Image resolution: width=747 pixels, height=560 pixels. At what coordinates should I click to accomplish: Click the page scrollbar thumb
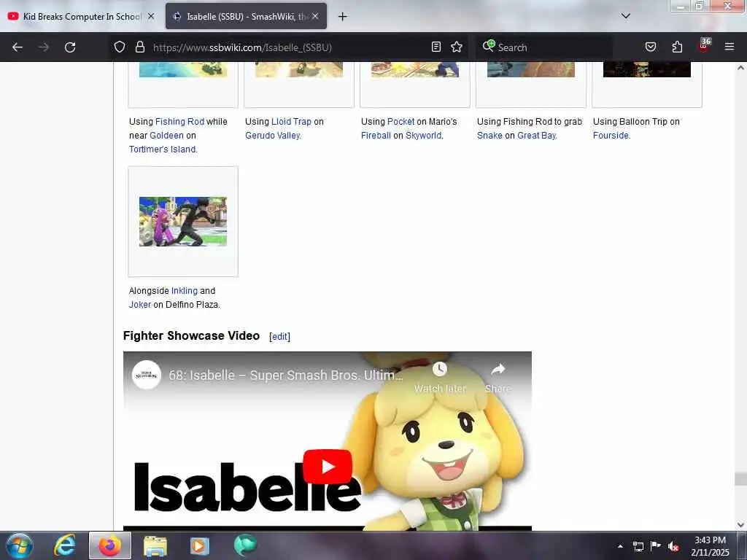pos(740,478)
